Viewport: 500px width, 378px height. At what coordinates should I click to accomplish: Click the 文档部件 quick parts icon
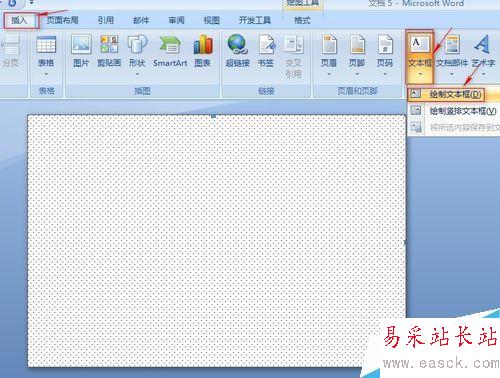(x=452, y=44)
